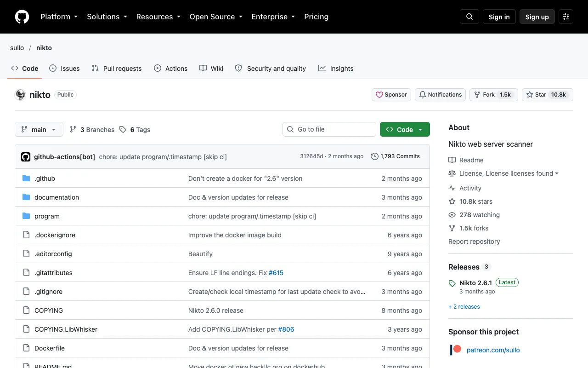Open the main branch selector dropdown
588x368 pixels.
pos(39,129)
